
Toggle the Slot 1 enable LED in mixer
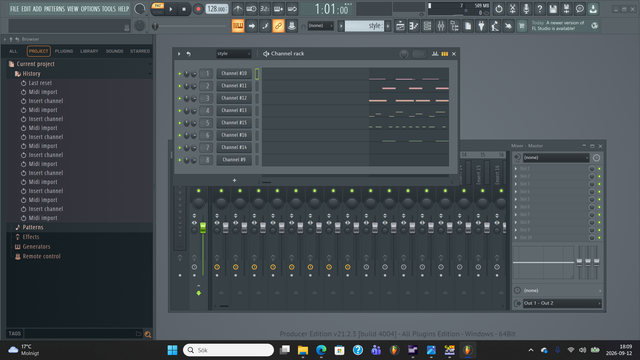pyautogui.click(x=599, y=169)
